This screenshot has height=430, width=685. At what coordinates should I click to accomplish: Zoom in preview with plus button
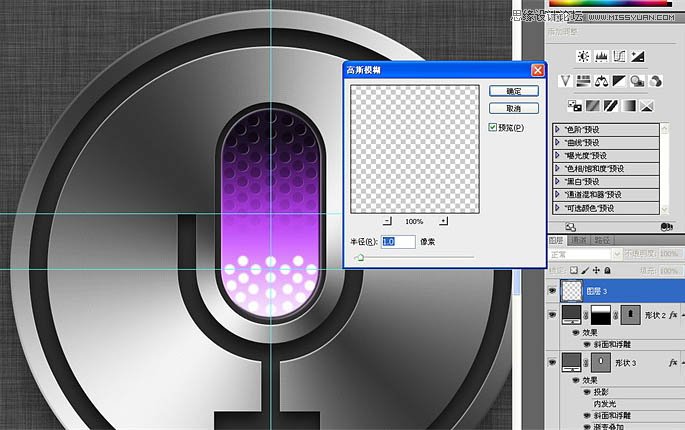[443, 221]
